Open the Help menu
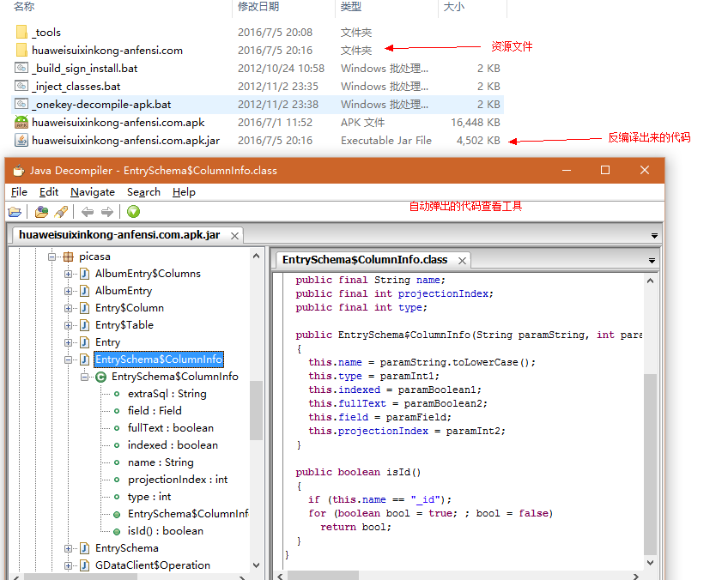 coord(184,192)
